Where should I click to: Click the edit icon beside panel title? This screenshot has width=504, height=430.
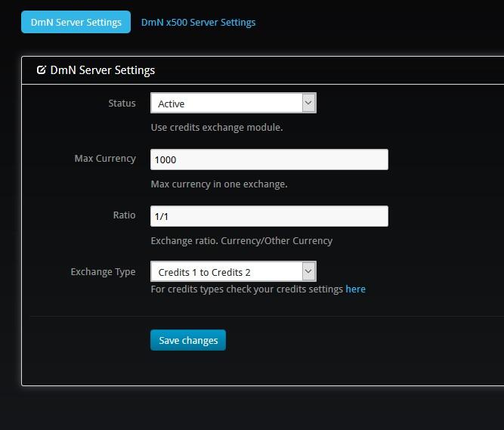tap(41, 70)
